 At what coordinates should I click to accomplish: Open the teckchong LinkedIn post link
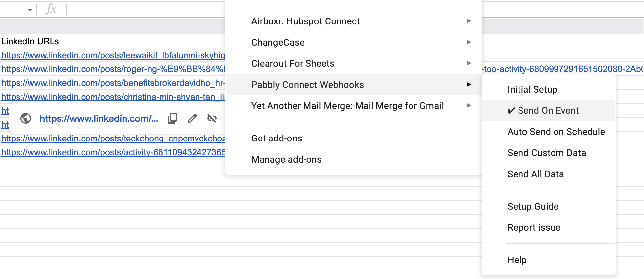113,139
